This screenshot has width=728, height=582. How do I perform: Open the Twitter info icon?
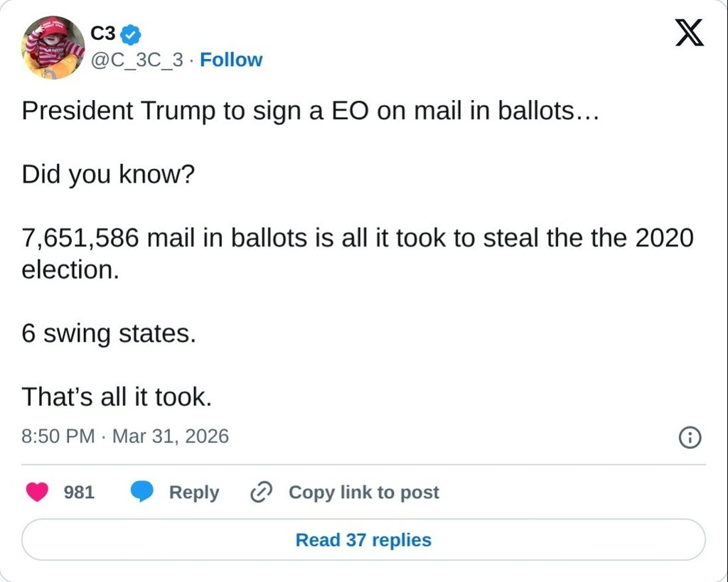pos(690,438)
